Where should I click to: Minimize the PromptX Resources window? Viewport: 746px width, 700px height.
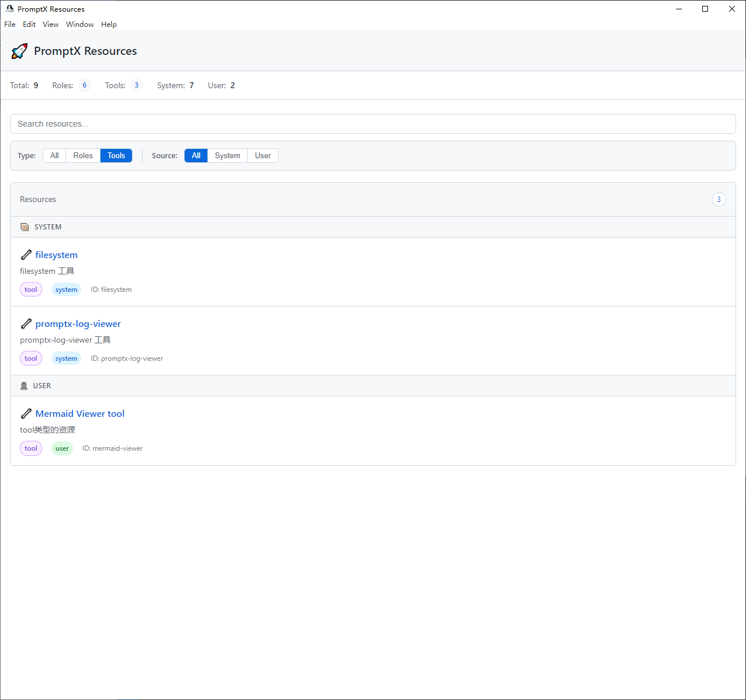pyautogui.click(x=679, y=9)
